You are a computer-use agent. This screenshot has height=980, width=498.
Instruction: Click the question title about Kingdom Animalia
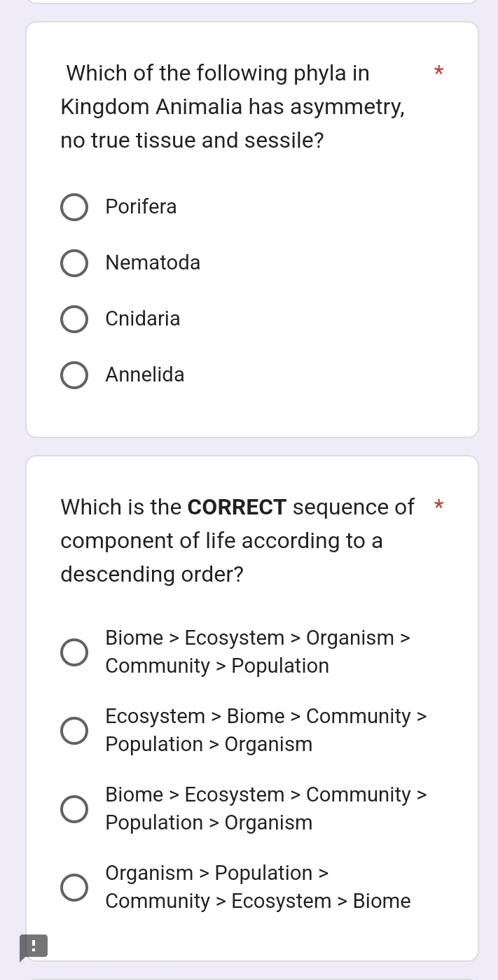tap(233, 106)
